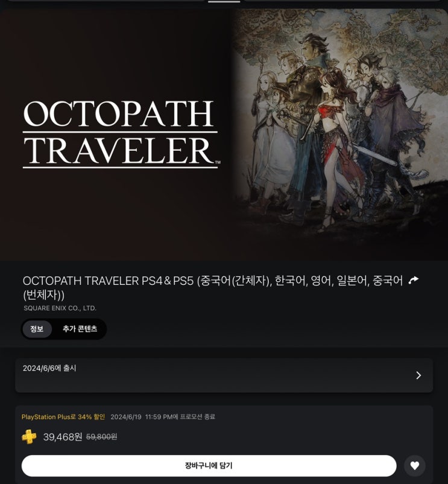Click the (번체자)) second line of title
The image size is (448, 484).
[43, 295]
